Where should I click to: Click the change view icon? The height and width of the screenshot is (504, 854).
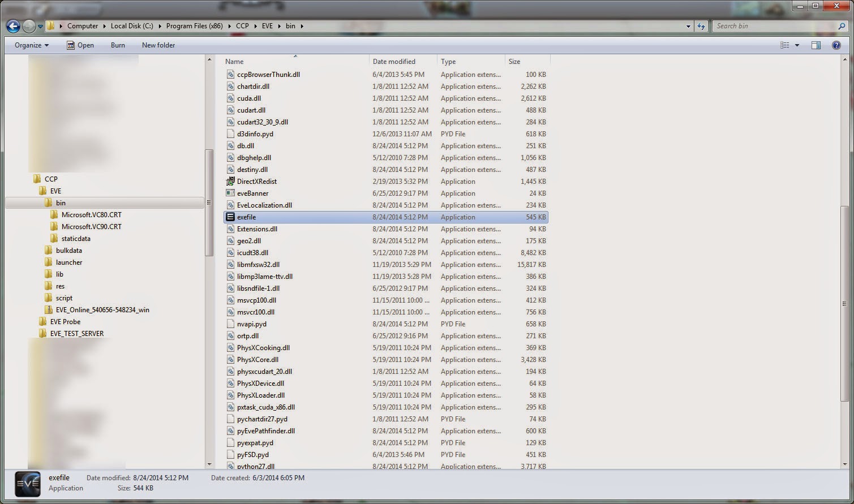[x=784, y=45]
